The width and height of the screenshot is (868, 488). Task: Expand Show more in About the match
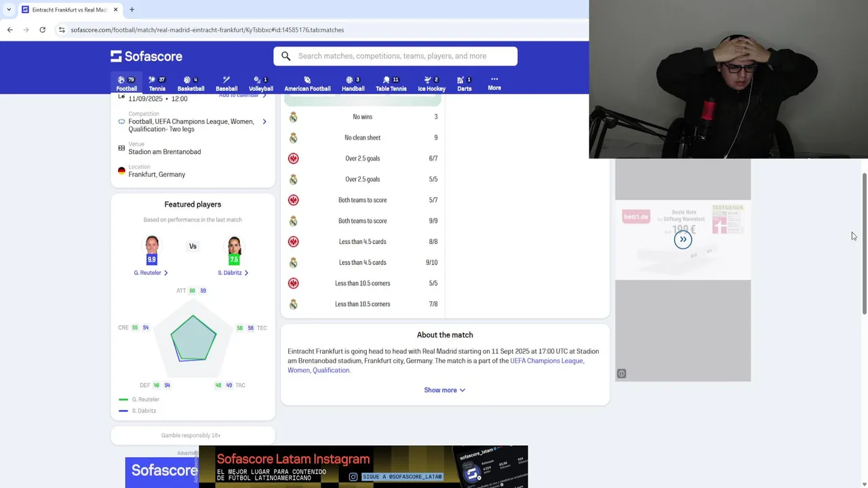pos(445,390)
